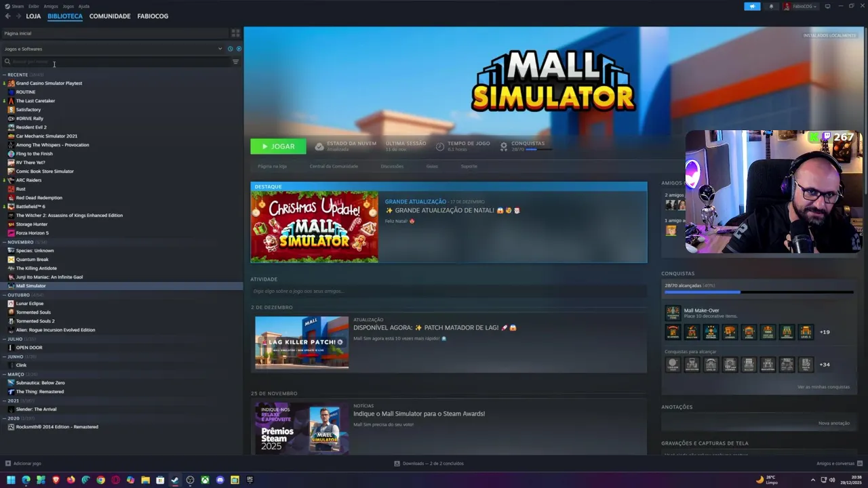This screenshot has height=488, width=868.
Task: Open the Downloads icon in bottom bar
Action: click(397, 464)
